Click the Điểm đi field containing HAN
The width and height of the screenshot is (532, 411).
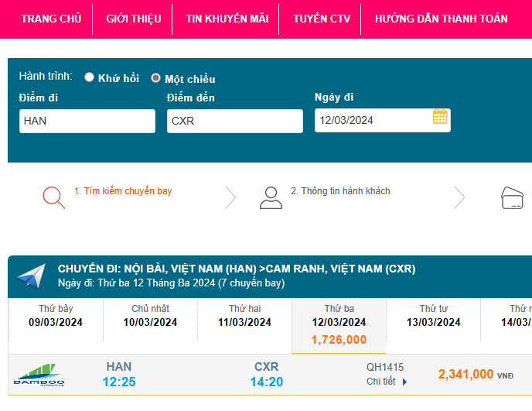[87, 121]
